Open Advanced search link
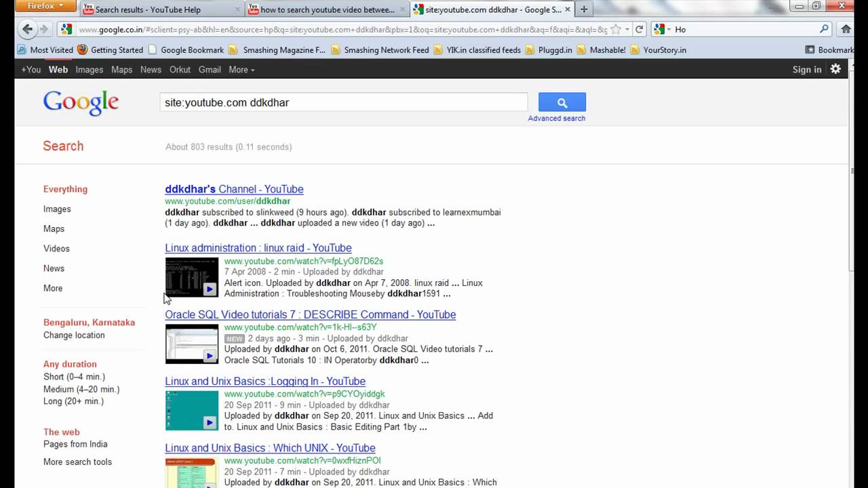 point(557,119)
